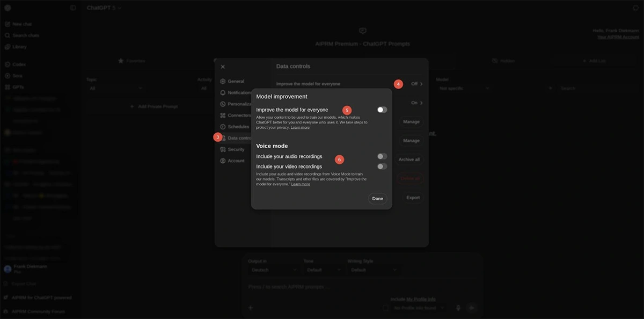This screenshot has width=644, height=319.
Task: Toggle Improve the model for everyone switch
Action: [x=382, y=110]
